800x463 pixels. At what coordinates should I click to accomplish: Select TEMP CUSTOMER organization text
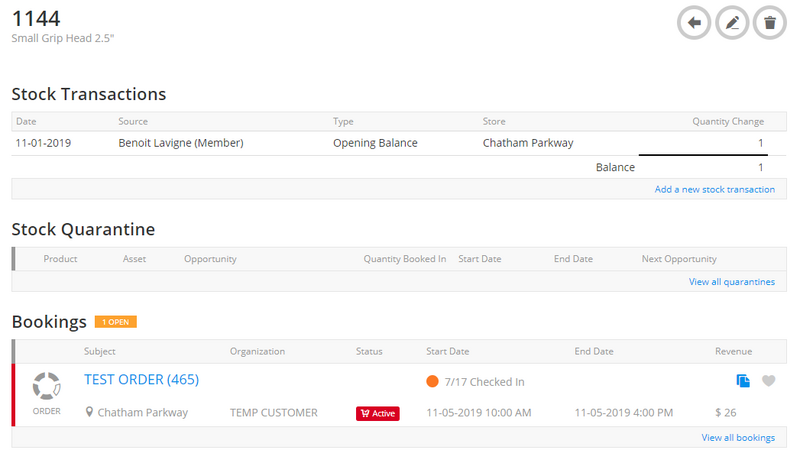[x=273, y=412]
